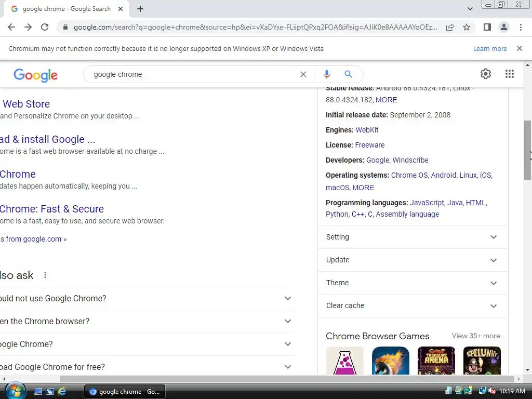This screenshot has width=532, height=399.
Task: Click Show Desktop in quick launch
Action: (37, 392)
